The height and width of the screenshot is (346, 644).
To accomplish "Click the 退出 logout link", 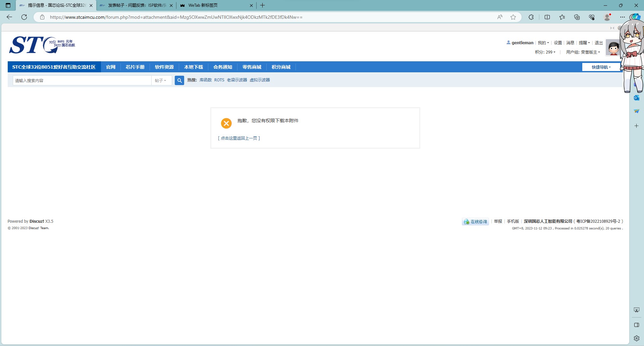I will point(599,43).
